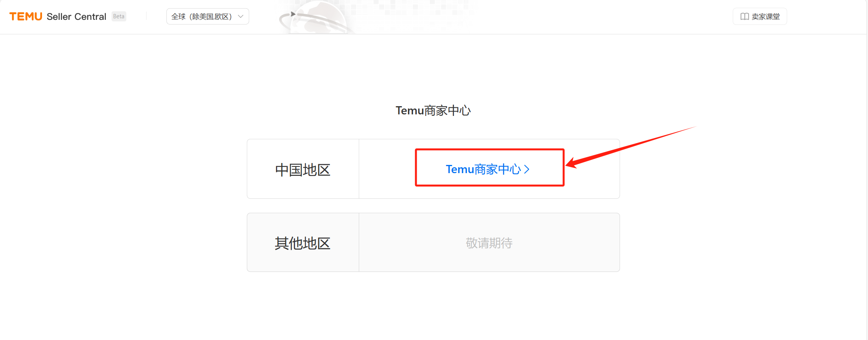Click the Seller Central title text
The height and width of the screenshot is (340, 868).
76,16
